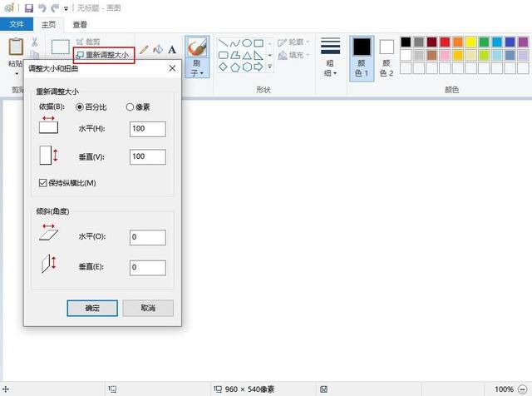Image resolution: width=532 pixels, height=396 pixels.
Task: Open the 文件 File menu
Action: pos(17,24)
